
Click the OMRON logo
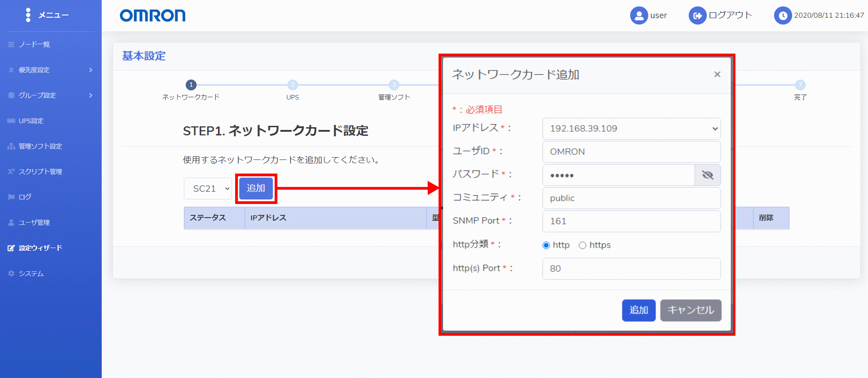pos(153,15)
